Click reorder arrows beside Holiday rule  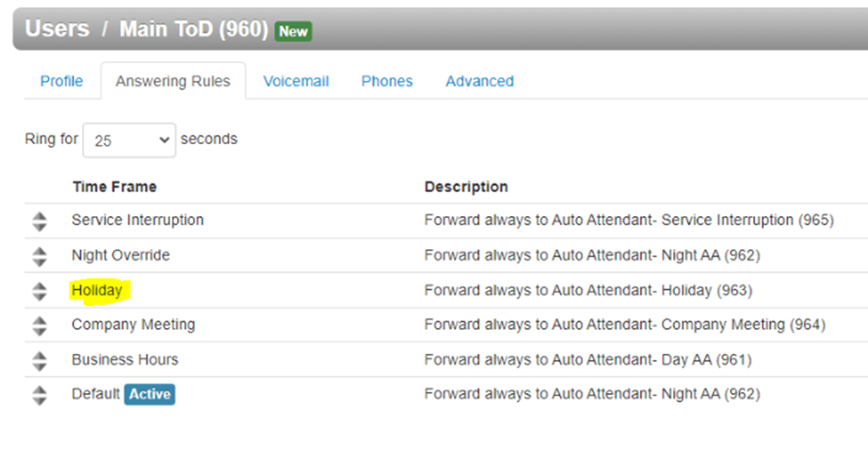[39, 292]
